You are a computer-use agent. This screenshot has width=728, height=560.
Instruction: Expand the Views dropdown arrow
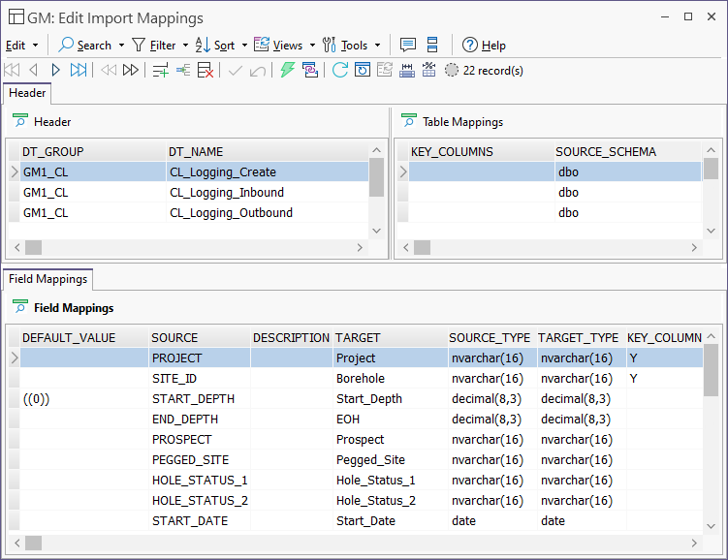312,46
